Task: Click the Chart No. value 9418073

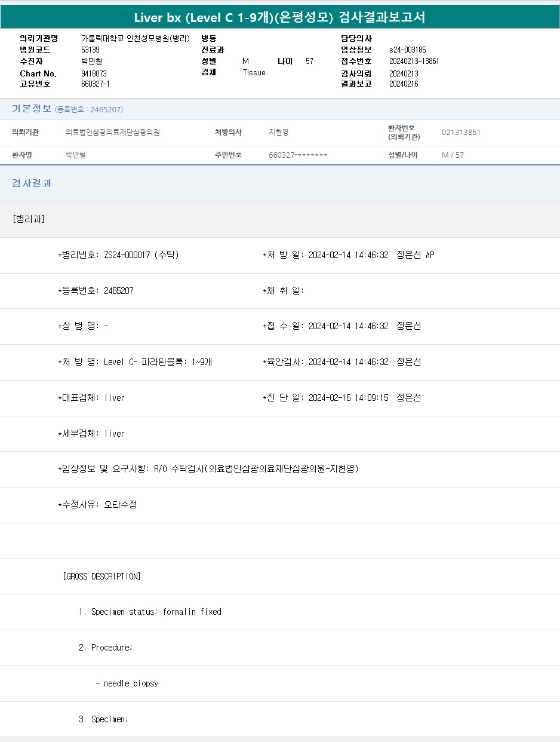Action: [94, 73]
